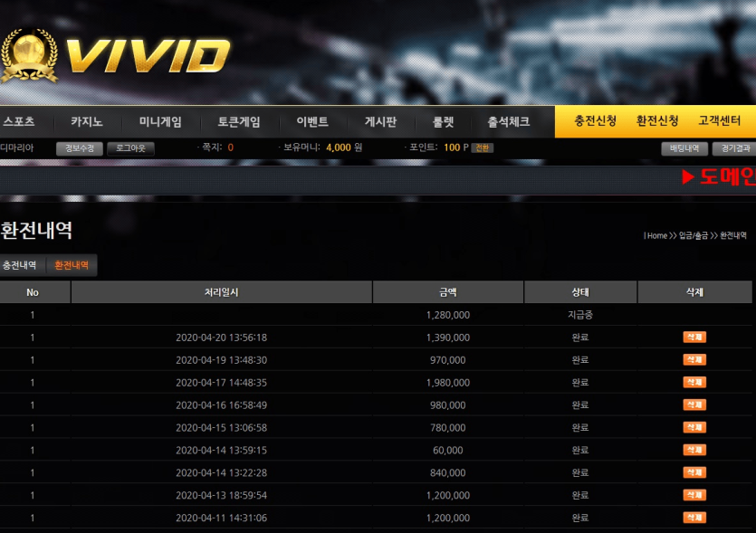Screen dimensions: 756x533
Task: Open the 게시판 menu
Action: pos(381,121)
